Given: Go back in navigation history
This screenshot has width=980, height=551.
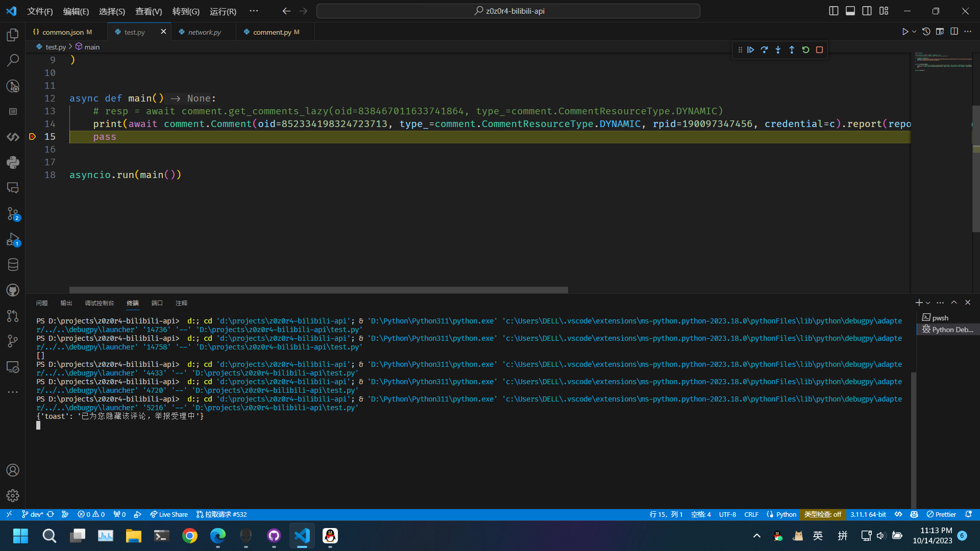Looking at the screenshot, I should [x=286, y=11].
